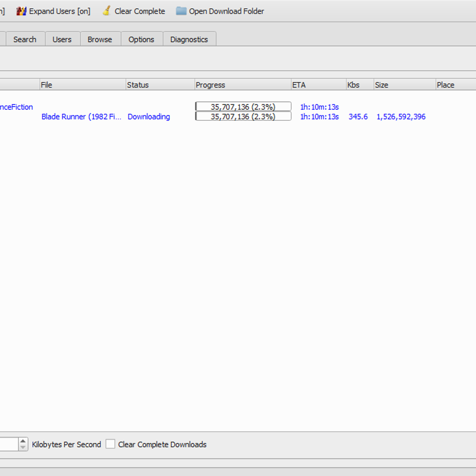
Task: Sort by the ETA column header
Action: point(319,85)
